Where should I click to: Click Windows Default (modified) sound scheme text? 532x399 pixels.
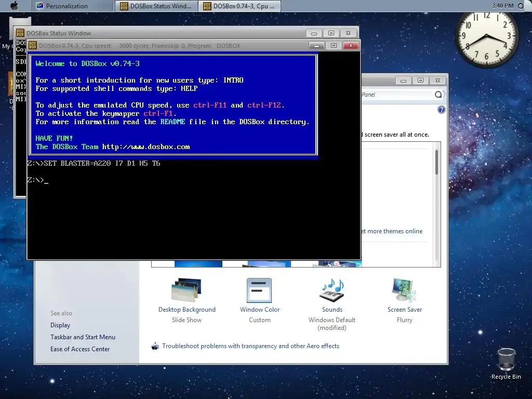[x=332, y=324]
